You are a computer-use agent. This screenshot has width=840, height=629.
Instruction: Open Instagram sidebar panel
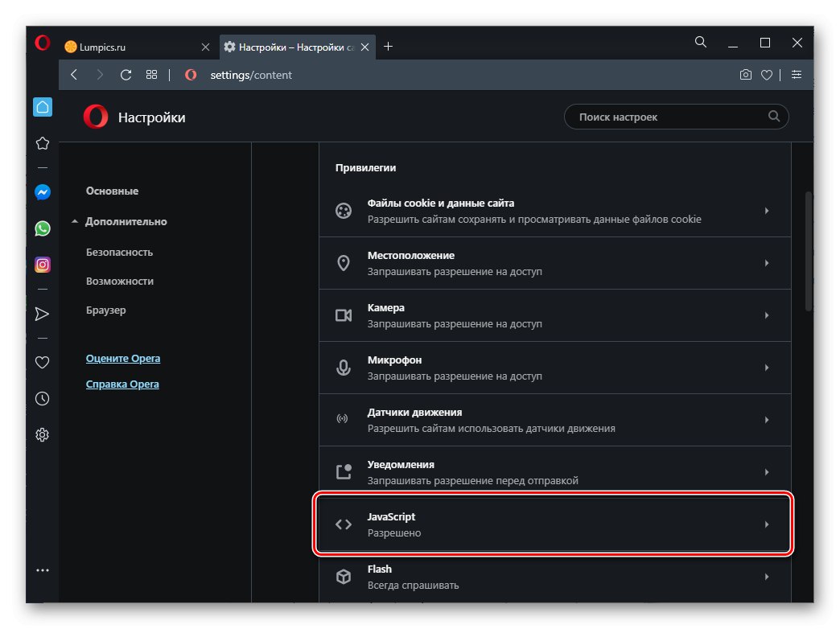point(43,265)
